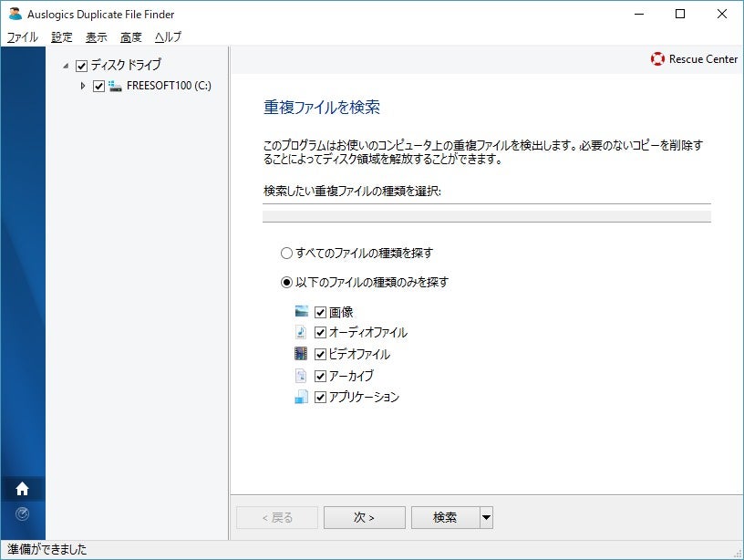Image resolution: width=744 pixels, height=560 pixels.
Task: Open the 高度 menu
Action: (131, 37)
